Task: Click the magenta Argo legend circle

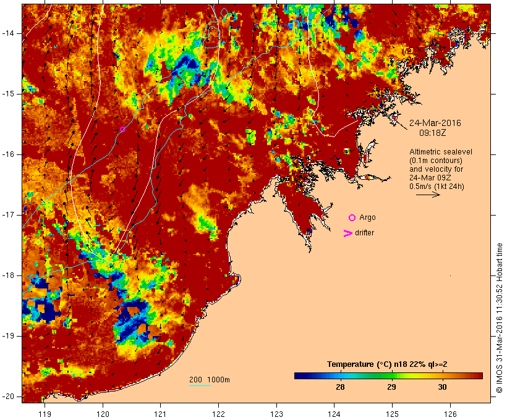Action: pos(352,218)
